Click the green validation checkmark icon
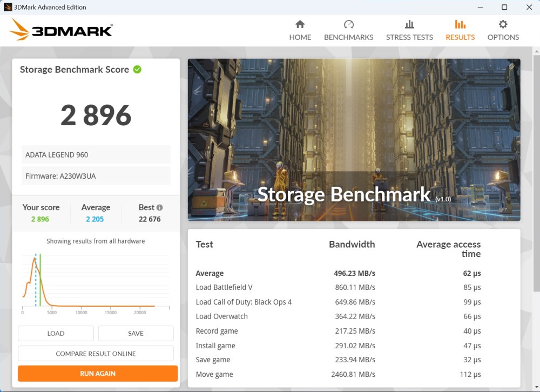This screenshot has width=540, height=392. pos(137,69)
